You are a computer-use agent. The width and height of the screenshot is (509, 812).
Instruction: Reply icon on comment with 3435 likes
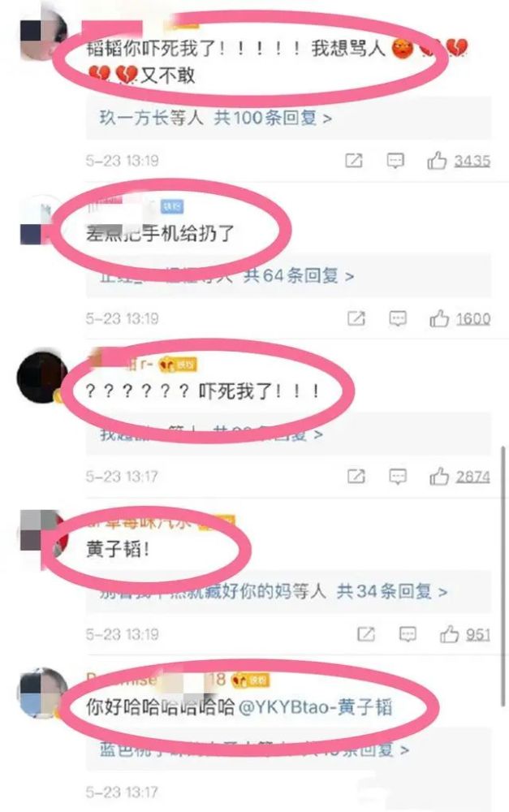[x=395, y=161]
